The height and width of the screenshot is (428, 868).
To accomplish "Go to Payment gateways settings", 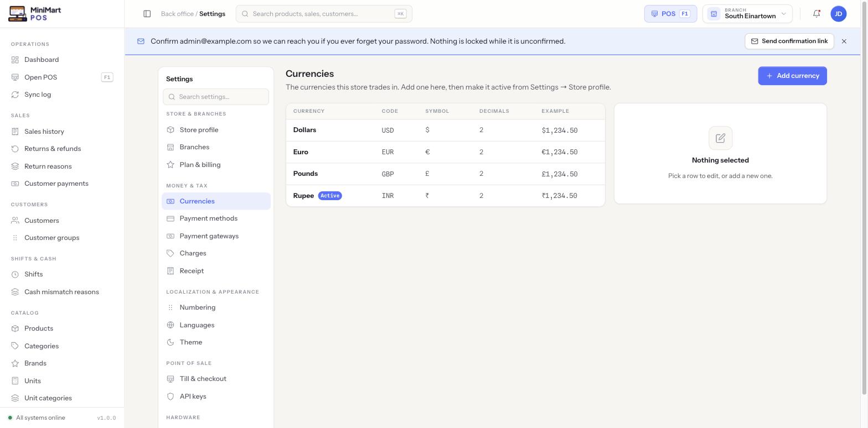I will click(x=216, y=236).
